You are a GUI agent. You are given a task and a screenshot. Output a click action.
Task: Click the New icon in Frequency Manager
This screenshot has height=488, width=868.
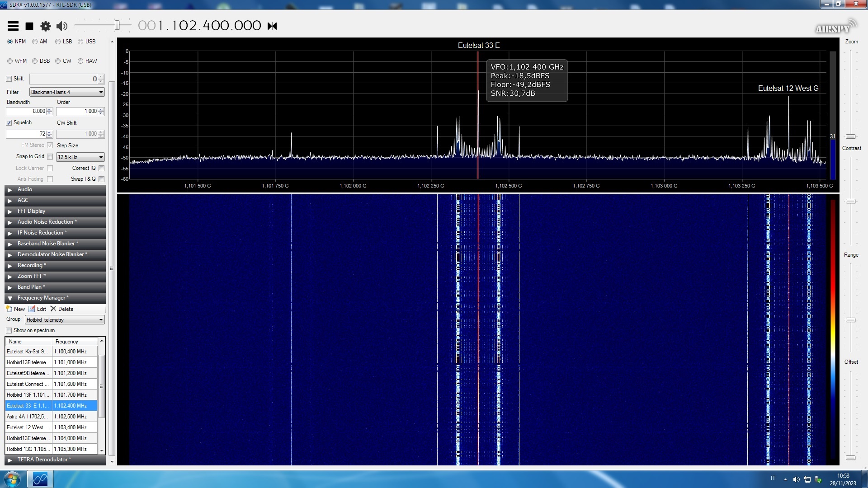9,309
